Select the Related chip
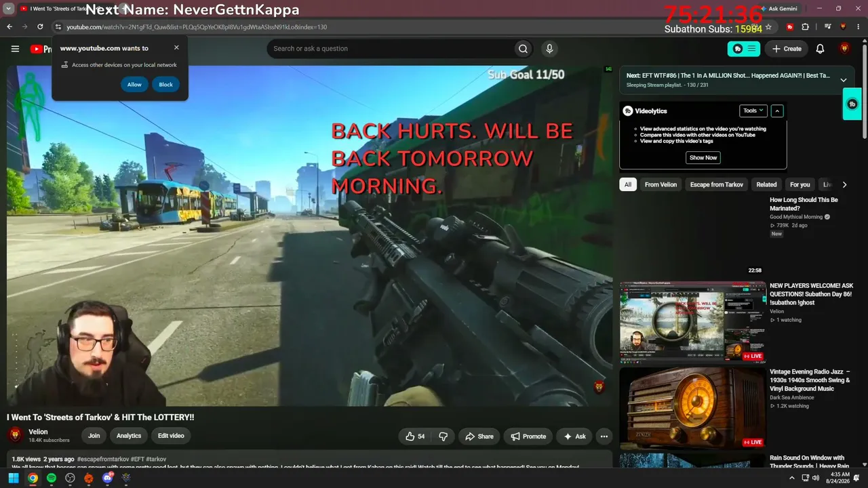This screenshot has height=488, width=868. [766, 184]
